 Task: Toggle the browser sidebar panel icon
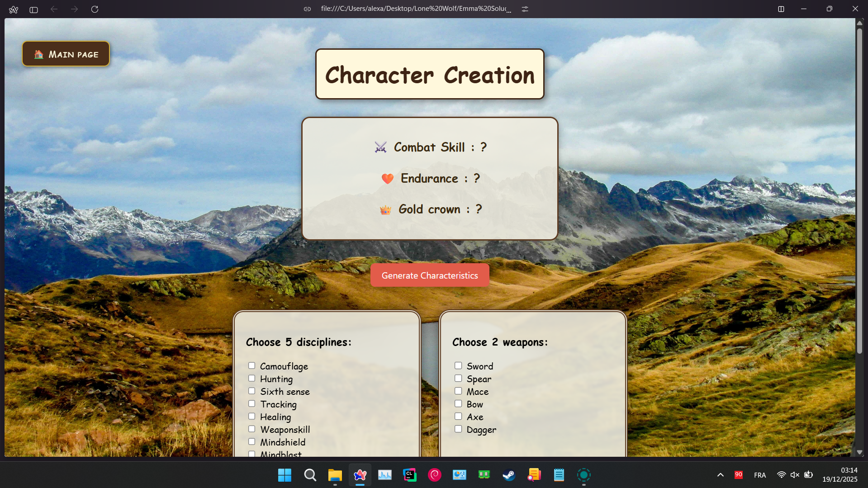click(x=33, y=9)
